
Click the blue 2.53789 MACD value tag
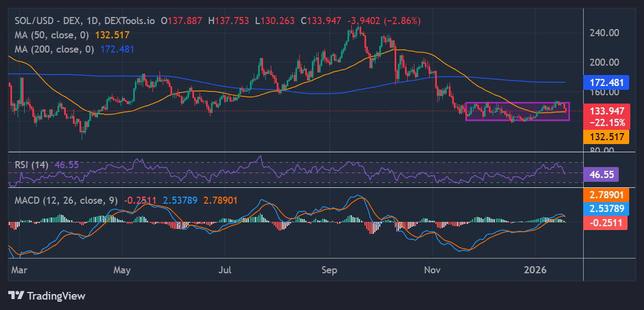point(606,209)
